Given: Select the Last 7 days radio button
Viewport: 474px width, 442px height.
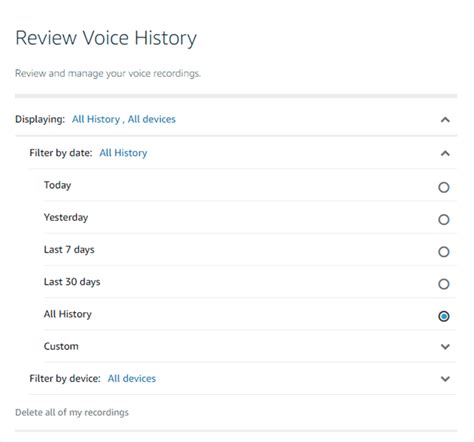Looking at the screenshot, I should [444, 252].
